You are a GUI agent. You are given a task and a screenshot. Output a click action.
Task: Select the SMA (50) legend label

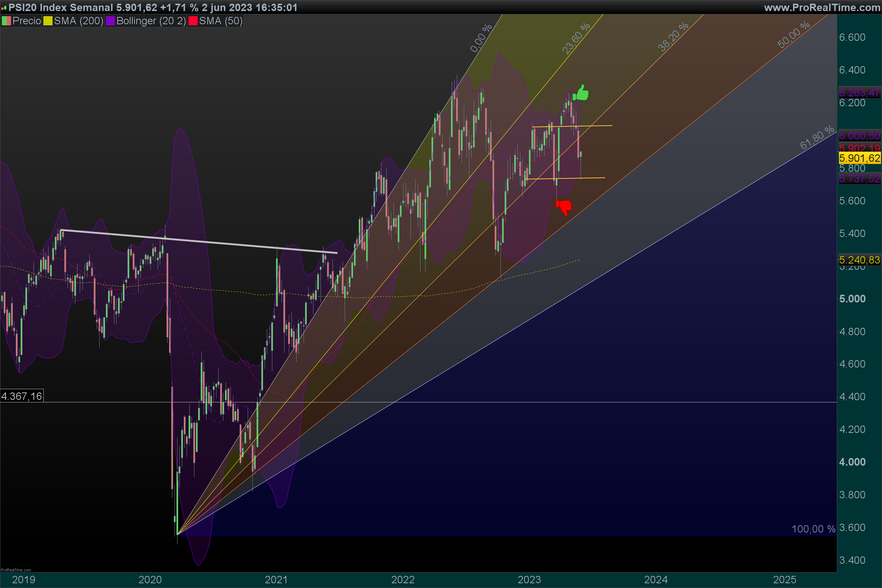pyautogui.click(x=221, y=21)
